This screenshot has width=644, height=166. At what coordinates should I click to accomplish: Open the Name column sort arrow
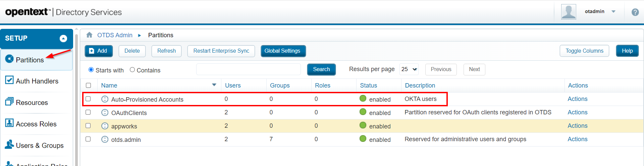214,85
